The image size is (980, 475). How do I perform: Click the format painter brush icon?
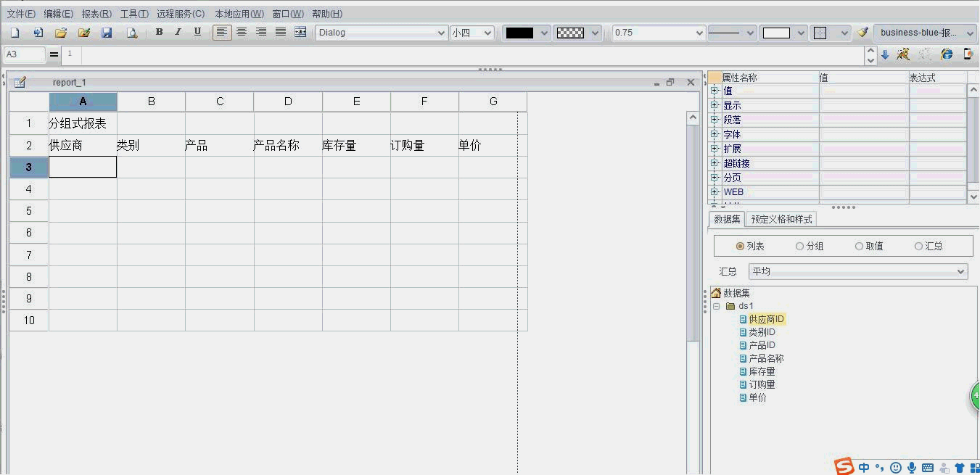pyautogui.click(x=862, y=33)
